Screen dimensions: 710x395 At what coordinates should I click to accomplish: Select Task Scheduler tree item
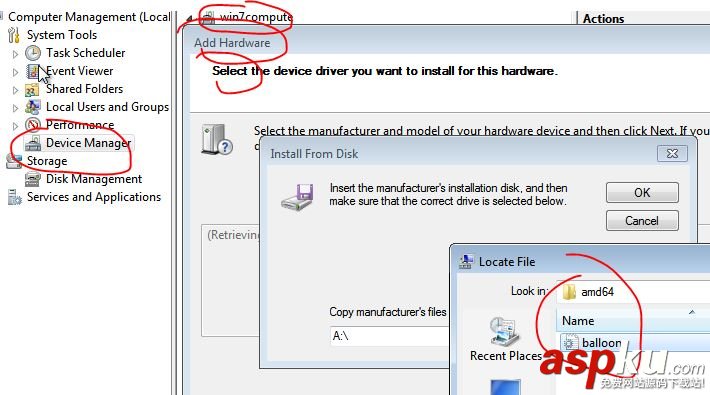click(86, 53)
